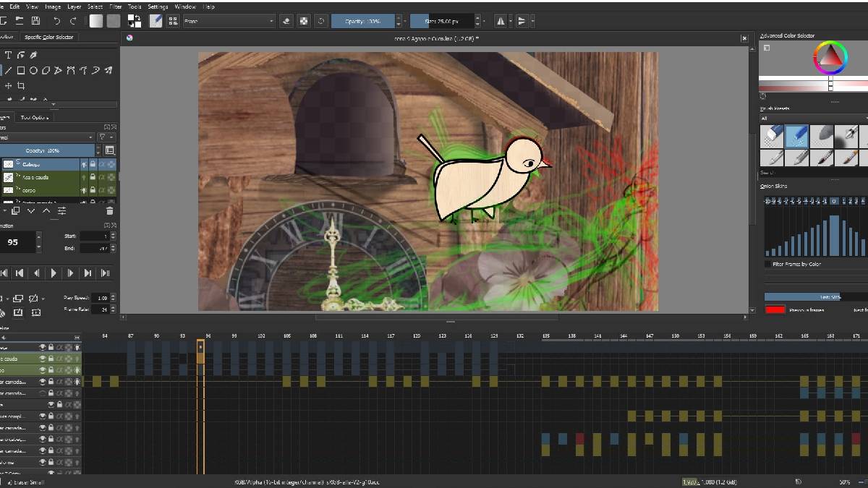868x488 pixels.
Task: Open the brush blending mode dropdown
Action: coord(229,21)
